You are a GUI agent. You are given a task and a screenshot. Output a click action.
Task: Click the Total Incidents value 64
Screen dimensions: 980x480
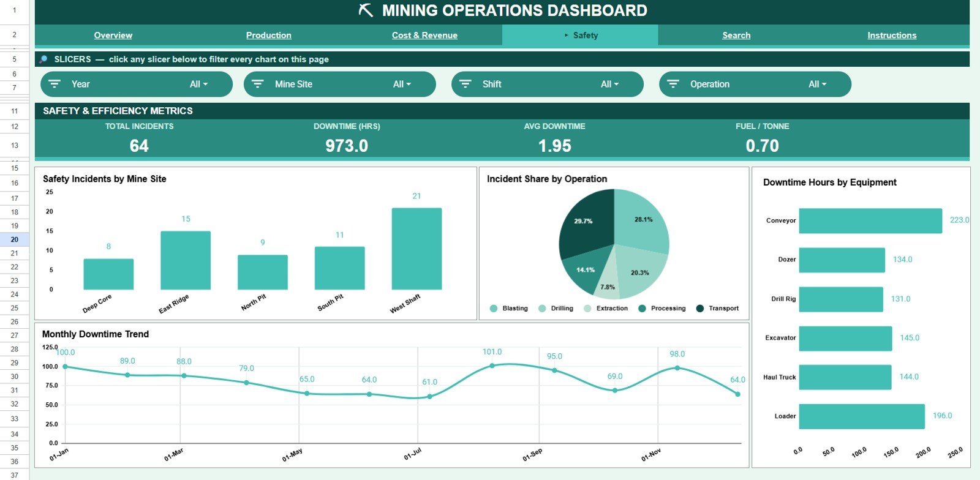pos(139,146)
